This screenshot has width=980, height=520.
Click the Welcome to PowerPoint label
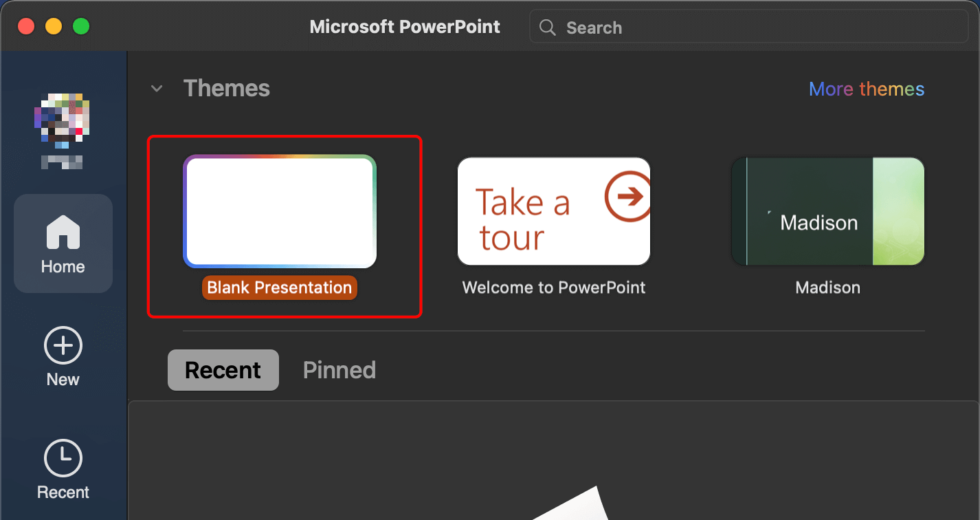(x=554, y=288)
